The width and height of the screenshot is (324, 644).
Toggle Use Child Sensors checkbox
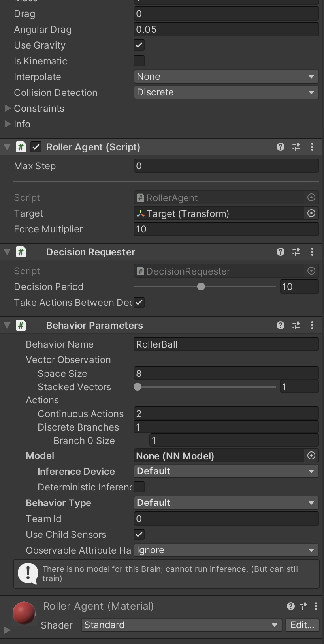(139, 534)
